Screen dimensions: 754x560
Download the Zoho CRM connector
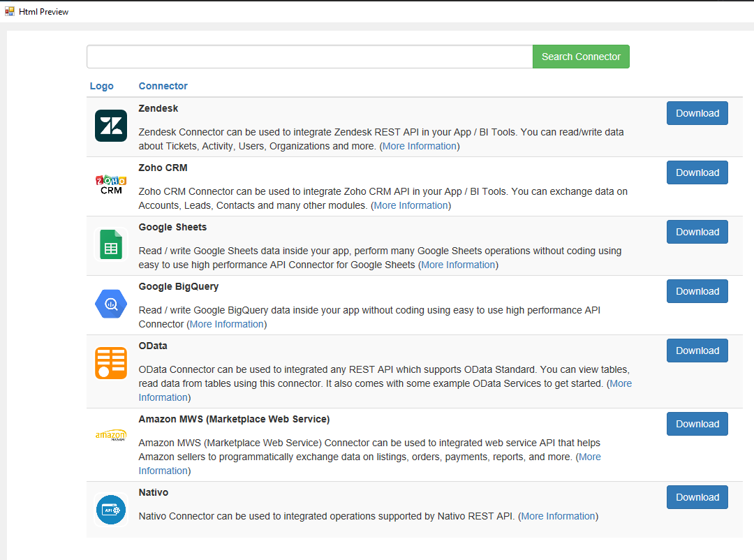[697, 172]
